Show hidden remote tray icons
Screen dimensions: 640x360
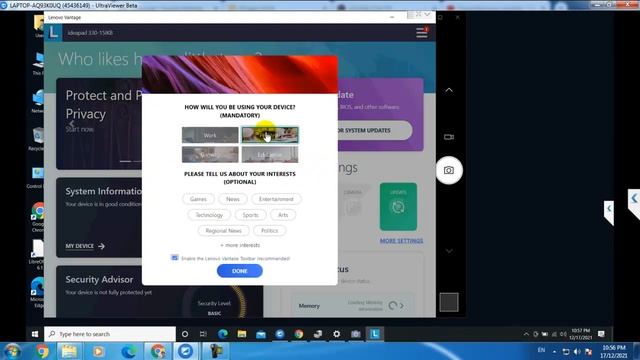click(526, 334)
